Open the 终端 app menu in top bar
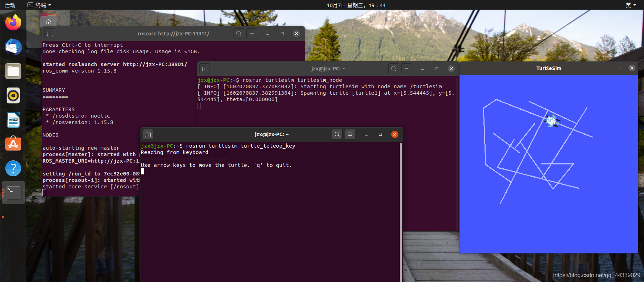This screenshot has height=282, width=644. coord(39,5)
